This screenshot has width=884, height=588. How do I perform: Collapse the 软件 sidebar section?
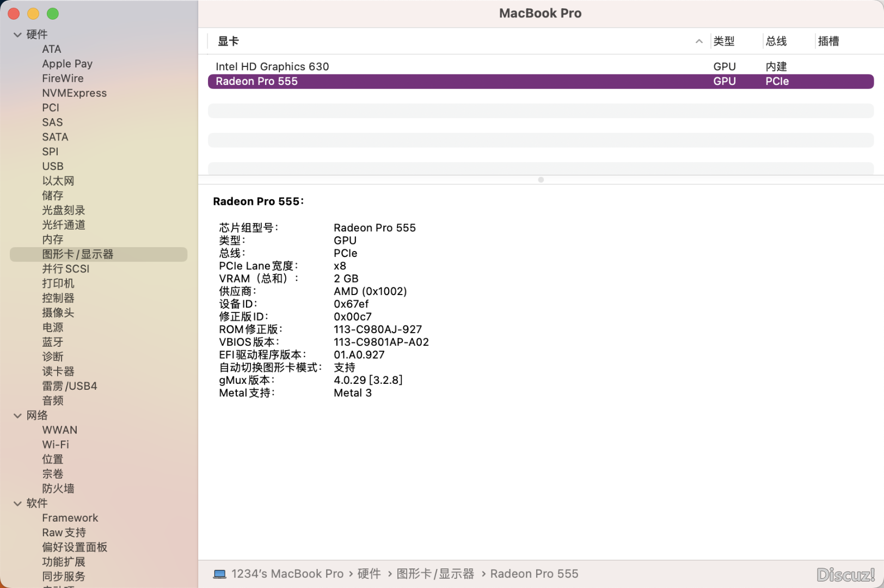click(17, 503)
